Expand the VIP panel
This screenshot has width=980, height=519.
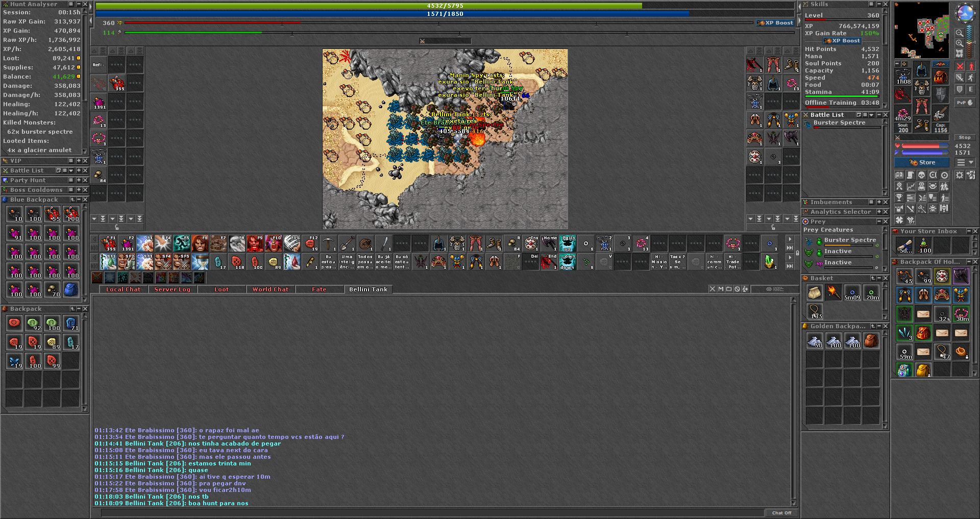79,161
